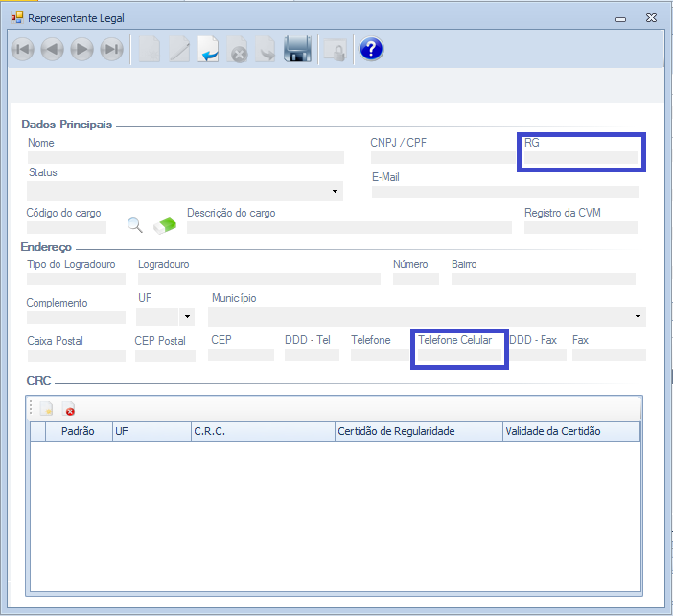Screen dimensions: 673x616
Task: Go to last record in toolbar
Action: [x=112, y=50]
